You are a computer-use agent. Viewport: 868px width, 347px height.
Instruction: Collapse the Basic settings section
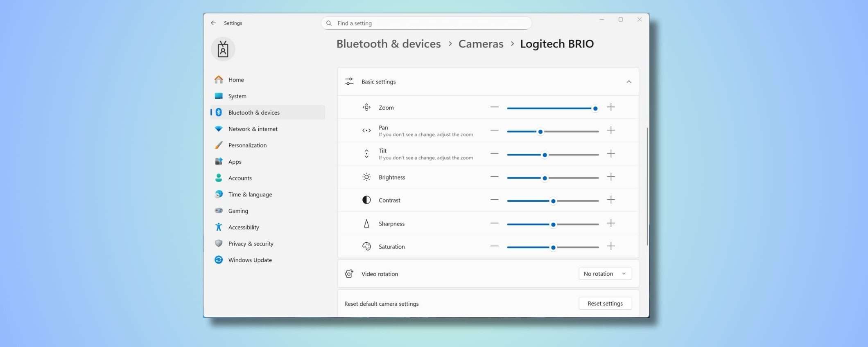coord(628,82)
